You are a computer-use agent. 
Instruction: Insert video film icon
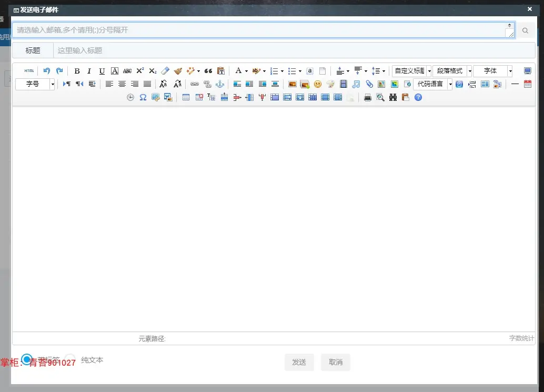(x=343, y=84)
